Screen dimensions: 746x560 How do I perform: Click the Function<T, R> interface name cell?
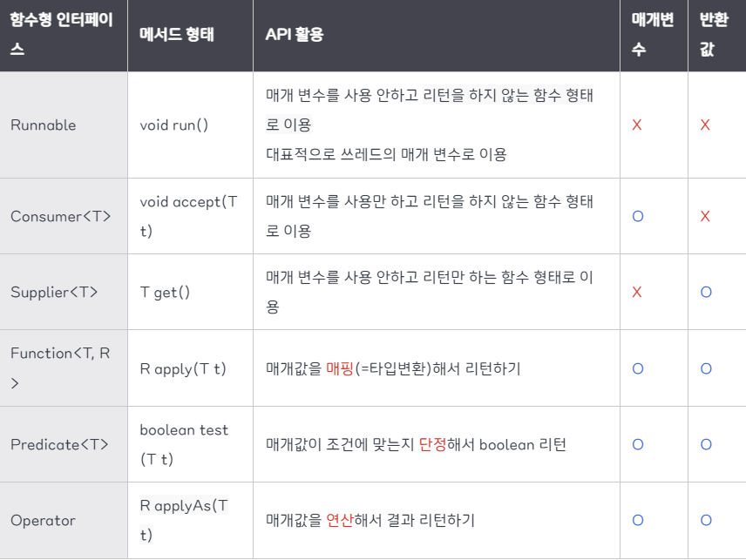coord(60,368)
